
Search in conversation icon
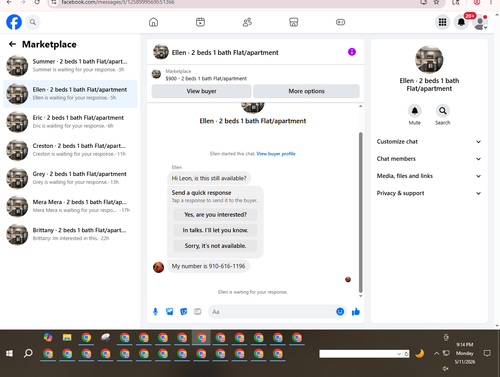[443, 111]
